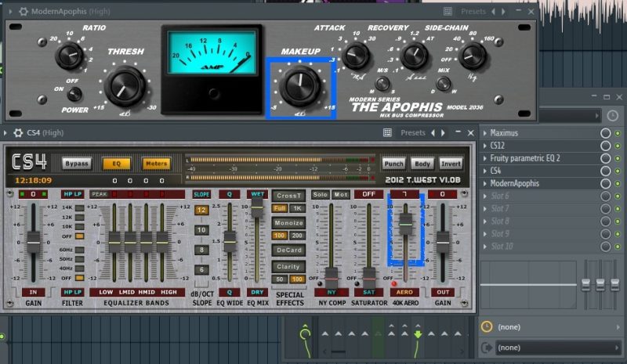
Task: Select the ModernApophis mixer slot
Action: coord(540,183)
